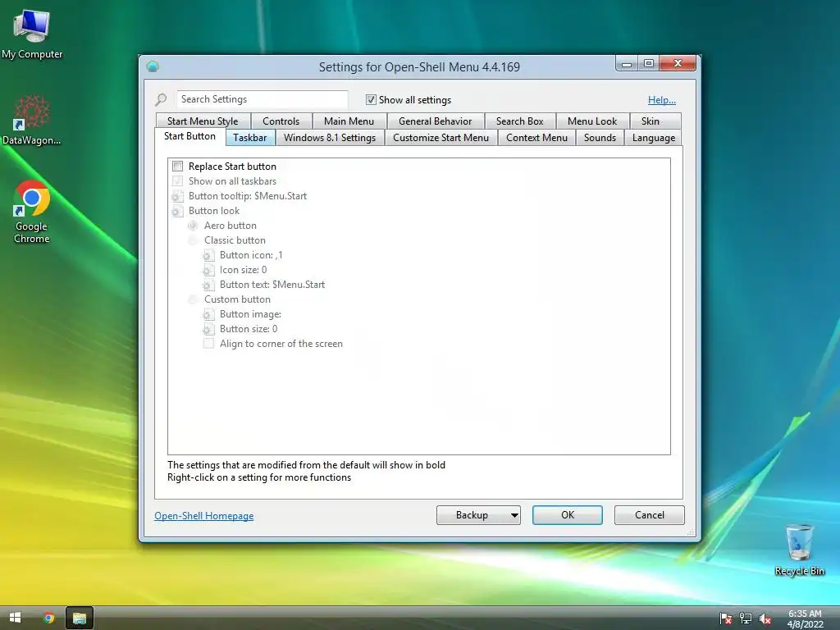Click the 'Icon size: 0' setting
The width and height of the screenshot is (840, 630).
click(243, 270)
